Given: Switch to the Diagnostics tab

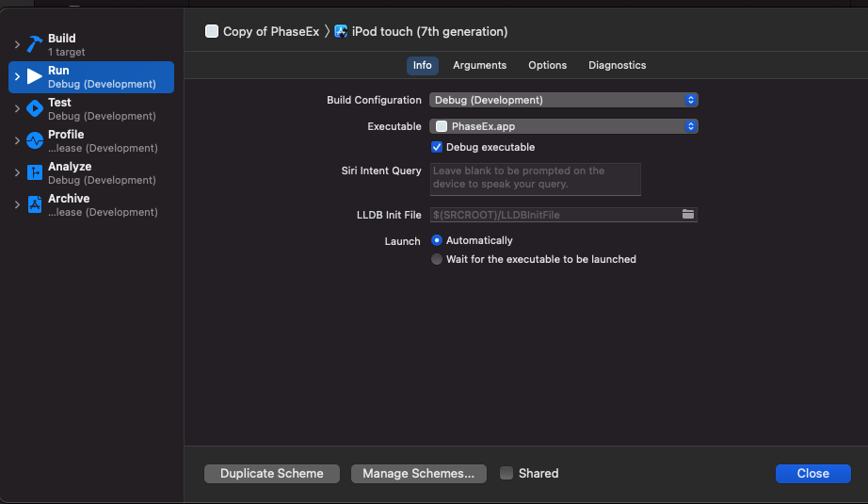Looking at the screenshot, I should [x=617, y=65].
